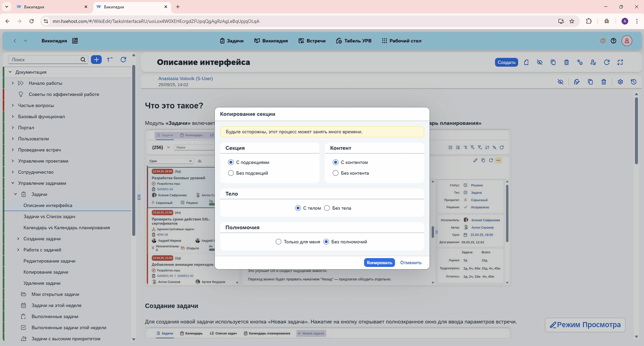Choose the 'Без контента' radio option
The image size is (644, 346).
[x=335, y=173]
